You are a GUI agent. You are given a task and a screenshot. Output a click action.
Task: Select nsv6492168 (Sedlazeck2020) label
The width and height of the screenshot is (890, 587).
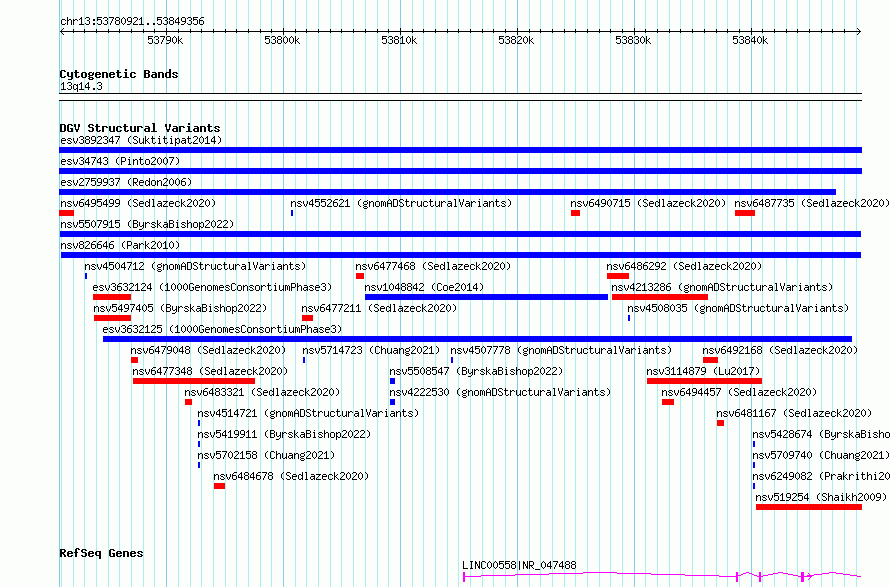[x=780, y=350]
